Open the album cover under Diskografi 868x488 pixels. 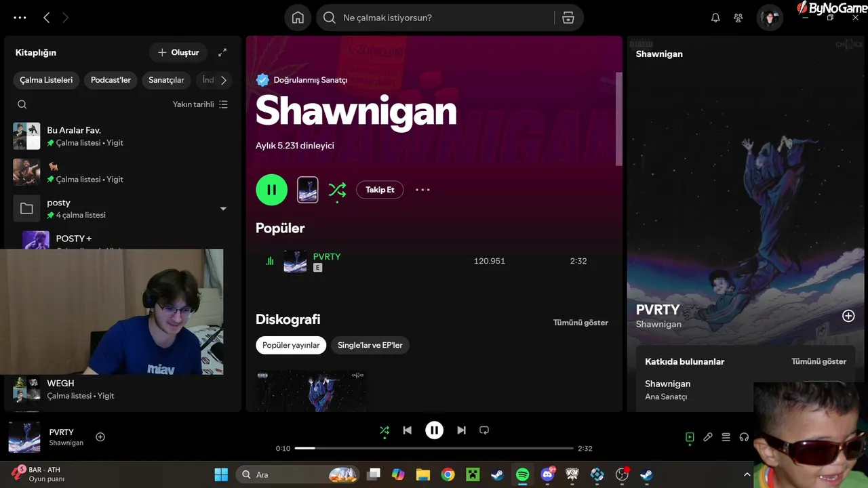pos(312,390)
